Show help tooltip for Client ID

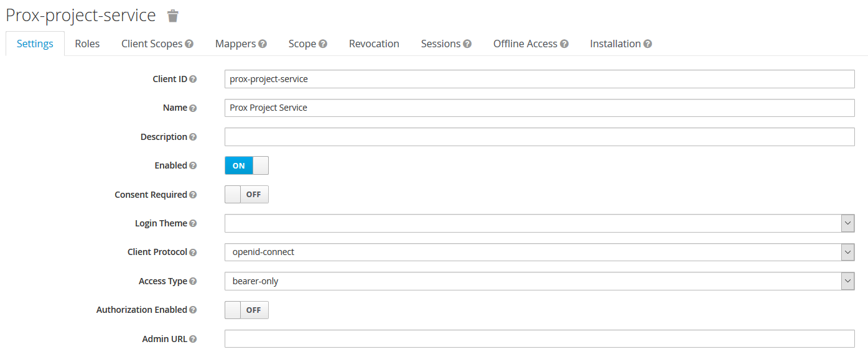[193, 80]
